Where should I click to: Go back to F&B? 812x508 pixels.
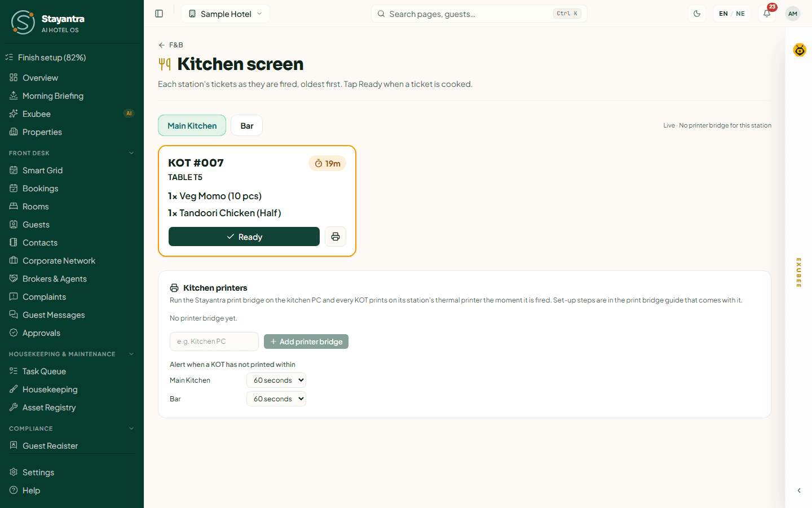click(x=171, y=45)
